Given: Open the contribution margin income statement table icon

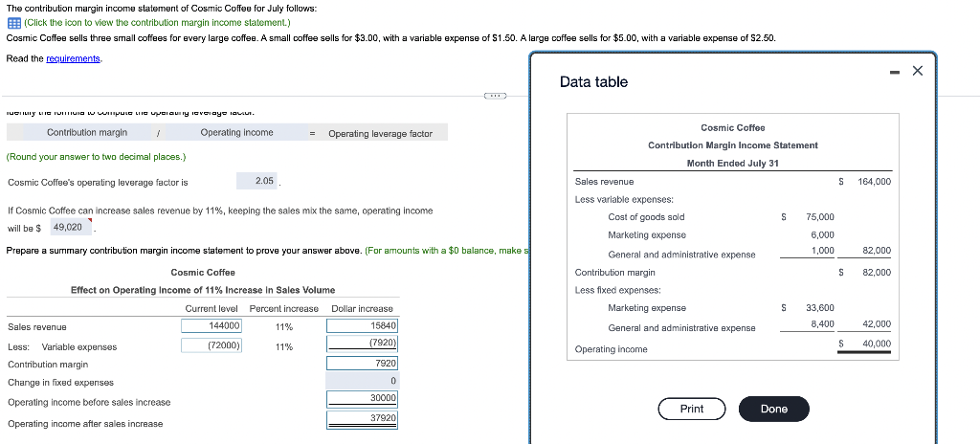Looking at the screenshot, I should pyautogui.click(x=13, y=23).
